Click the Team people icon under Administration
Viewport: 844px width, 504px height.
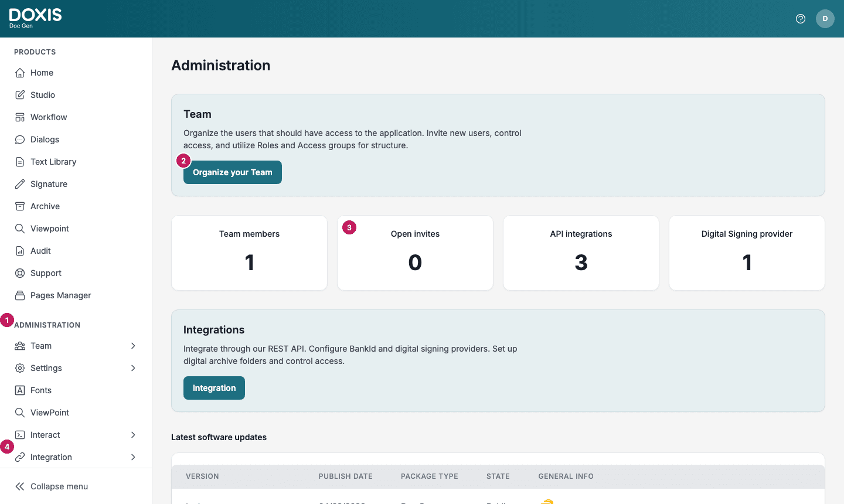pos(20,346)
